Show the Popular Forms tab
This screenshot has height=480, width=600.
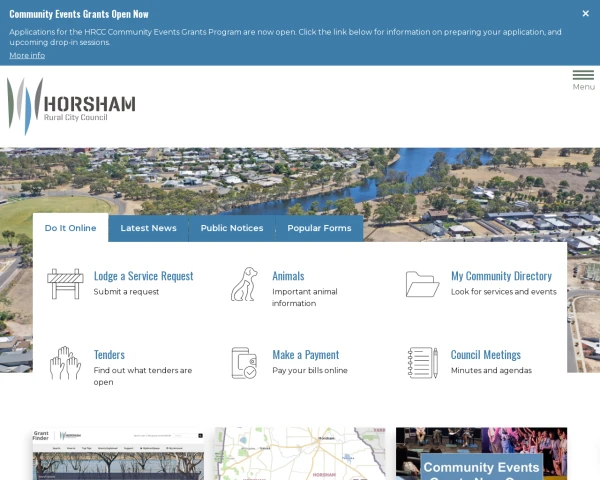click(319, 228)
